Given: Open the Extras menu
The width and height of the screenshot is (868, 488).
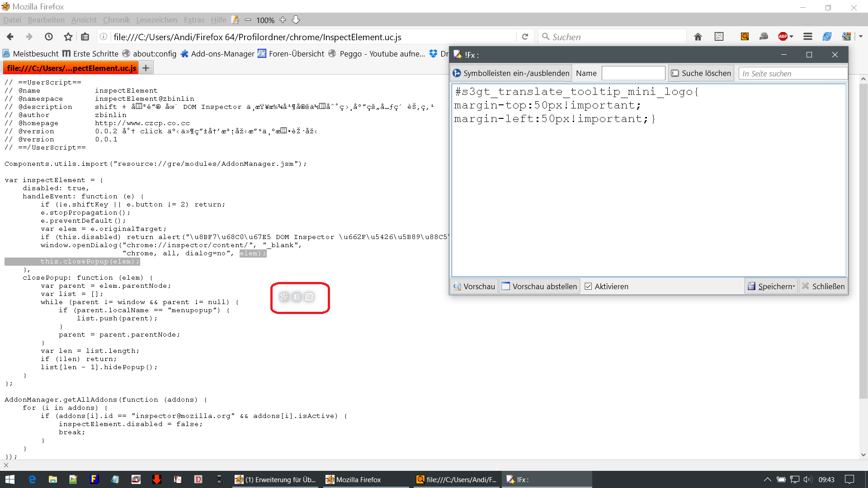Looking at the screenshot, I should tap(194, 20).
